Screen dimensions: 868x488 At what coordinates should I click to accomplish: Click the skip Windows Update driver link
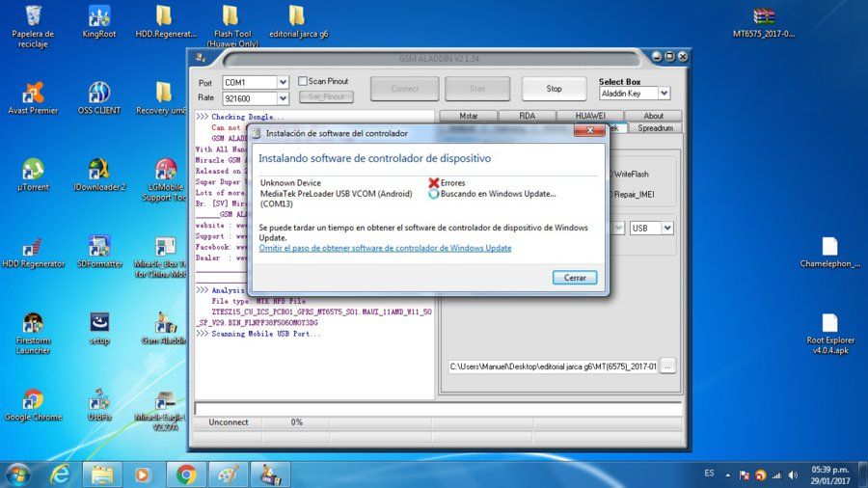(x=385, y=248)
